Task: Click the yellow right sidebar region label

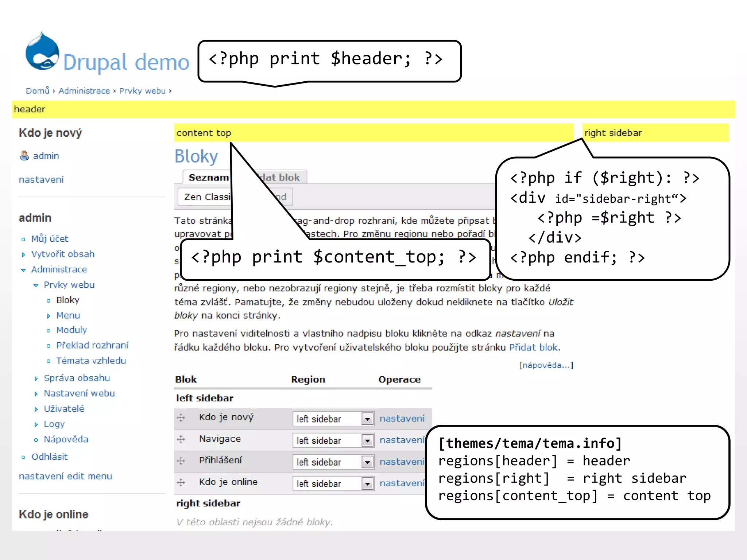Action: [655, 133]
